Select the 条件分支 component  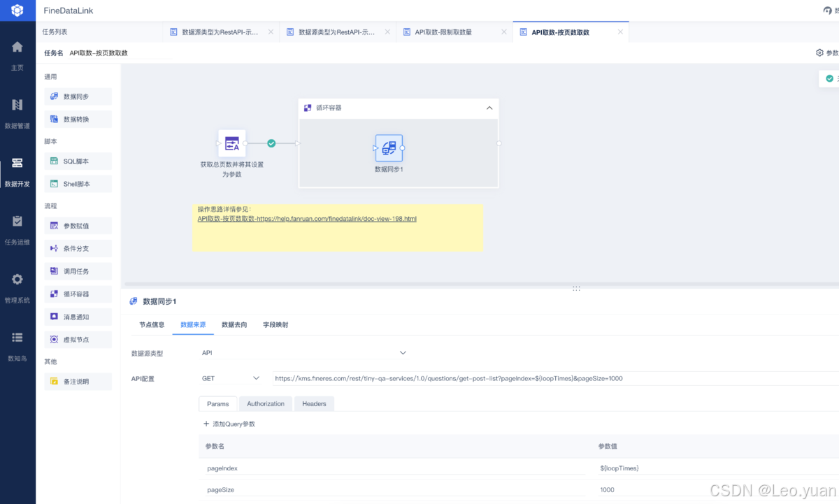78,248
